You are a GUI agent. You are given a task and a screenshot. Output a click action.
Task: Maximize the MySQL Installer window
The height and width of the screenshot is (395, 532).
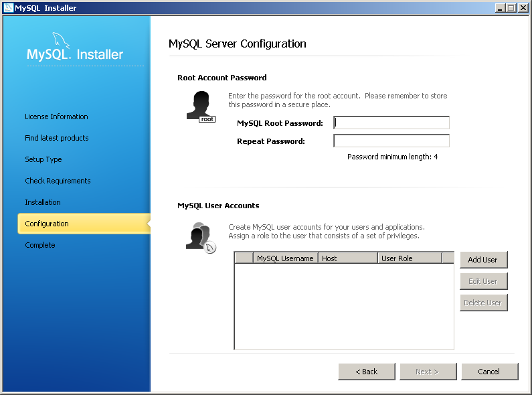click(511, 8)
